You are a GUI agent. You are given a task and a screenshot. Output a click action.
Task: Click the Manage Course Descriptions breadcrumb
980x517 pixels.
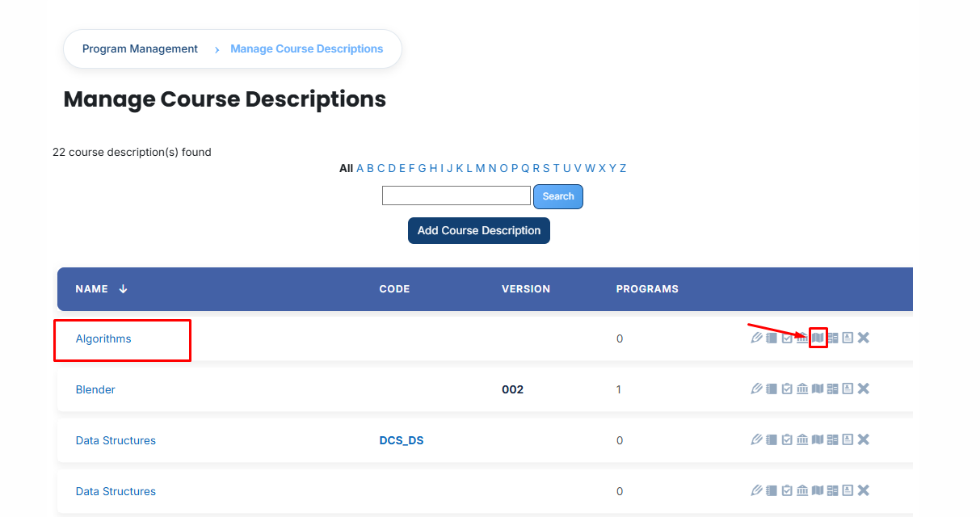307,48
